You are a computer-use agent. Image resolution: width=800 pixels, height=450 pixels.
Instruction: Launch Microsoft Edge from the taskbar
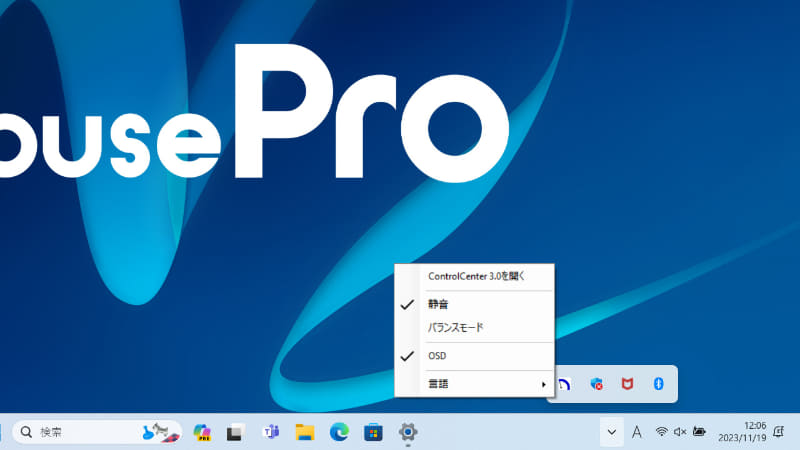click(x=339, y=432)
